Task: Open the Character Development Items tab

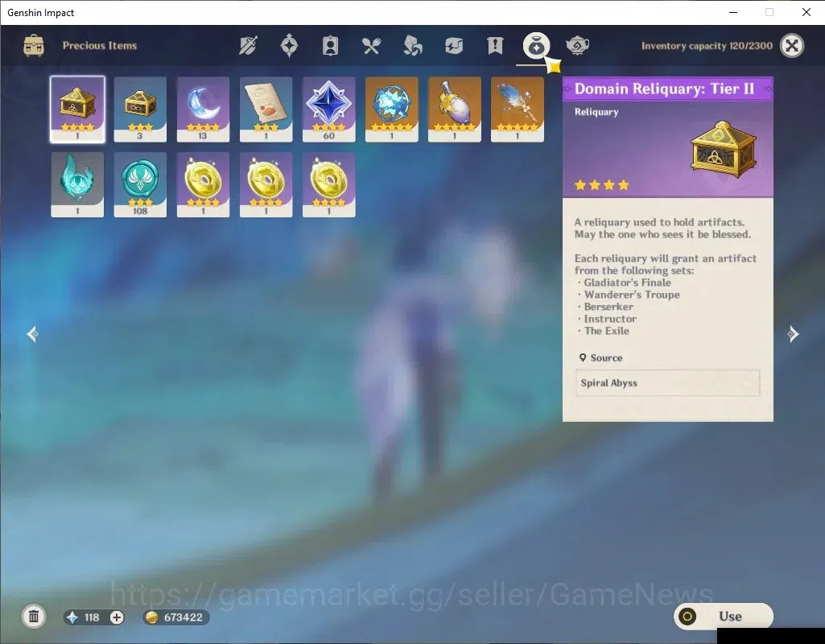Action: (x=330, y=46)
